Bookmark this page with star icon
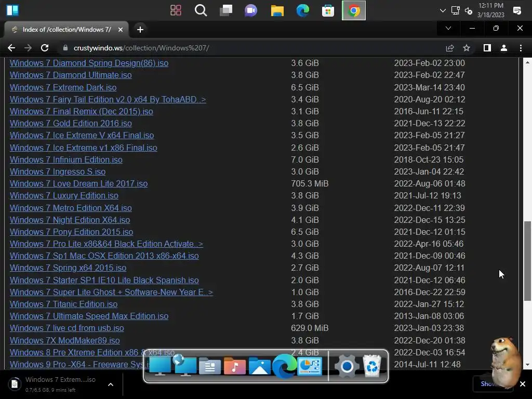This screenshot has height=399, width=532. pyautogui.click(x=467, y=48)
